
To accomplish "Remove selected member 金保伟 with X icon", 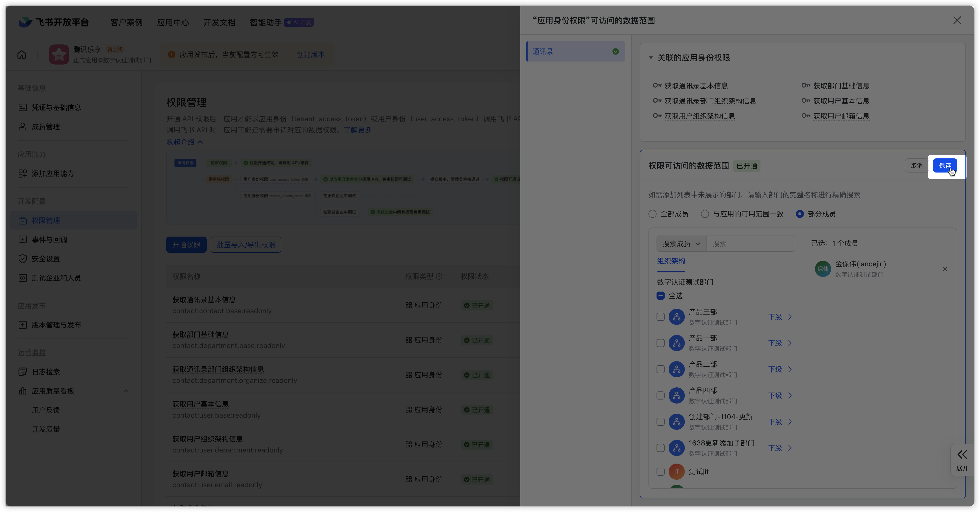I will [945, 269].
